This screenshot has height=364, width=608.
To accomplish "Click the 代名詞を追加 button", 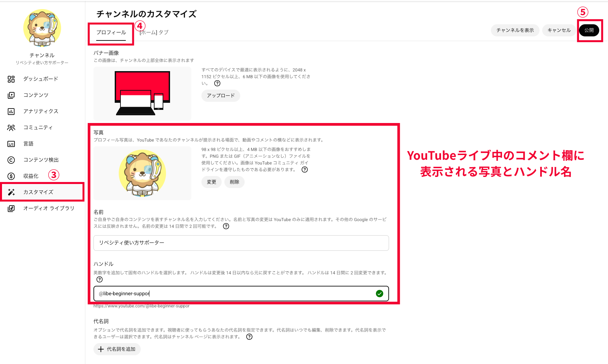I will point(117,349).
